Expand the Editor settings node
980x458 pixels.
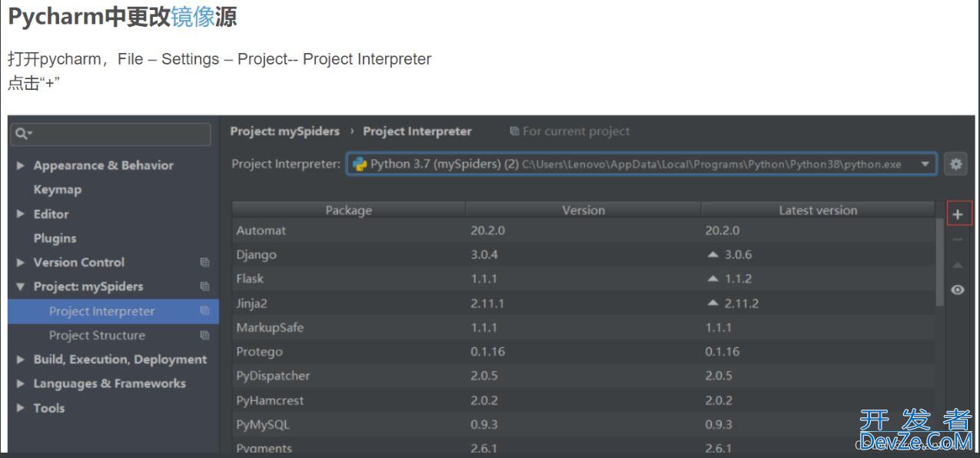(20, 214)
